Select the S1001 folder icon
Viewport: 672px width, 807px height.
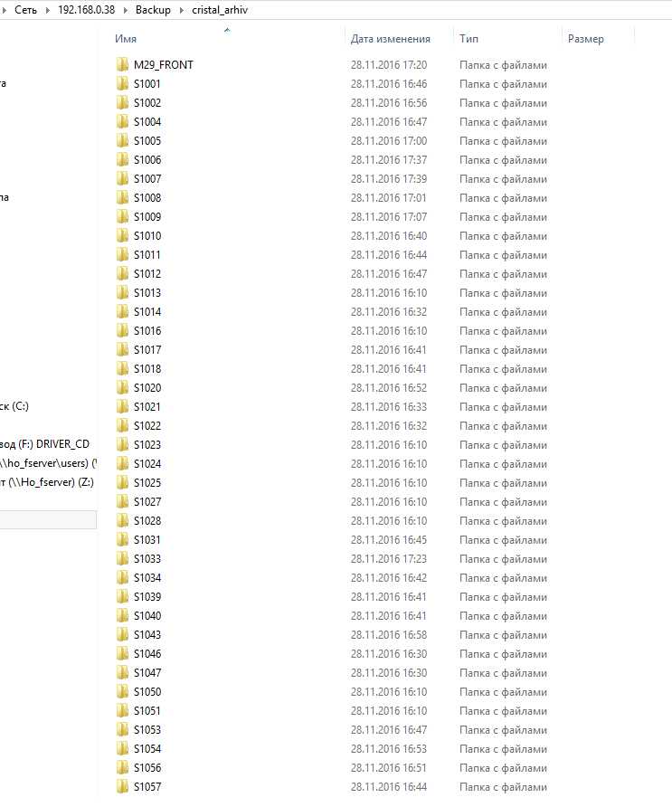(x=123, y=84)
